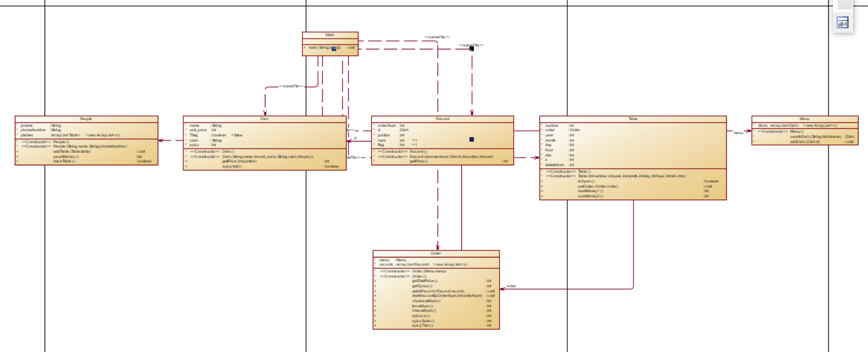The width and height of the screenshot is (868, 352).
Task: Click the black handle on the Main-to-Record dependency
Action: coord(472,48)
